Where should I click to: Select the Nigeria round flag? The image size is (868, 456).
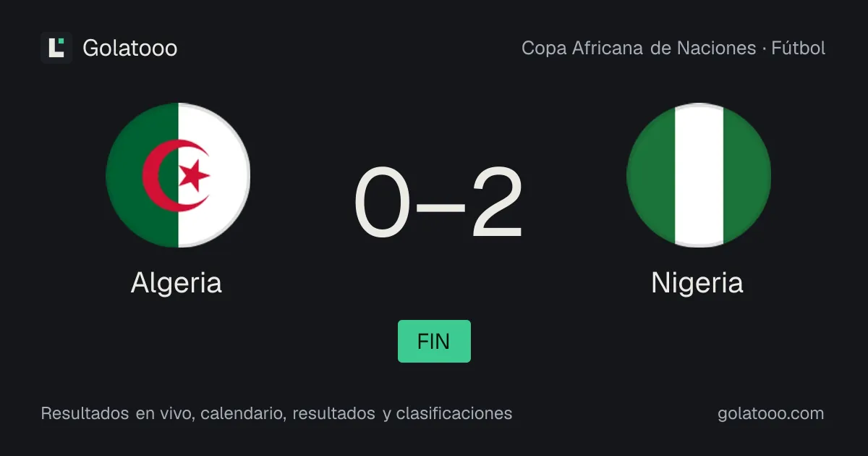(699, 175)
